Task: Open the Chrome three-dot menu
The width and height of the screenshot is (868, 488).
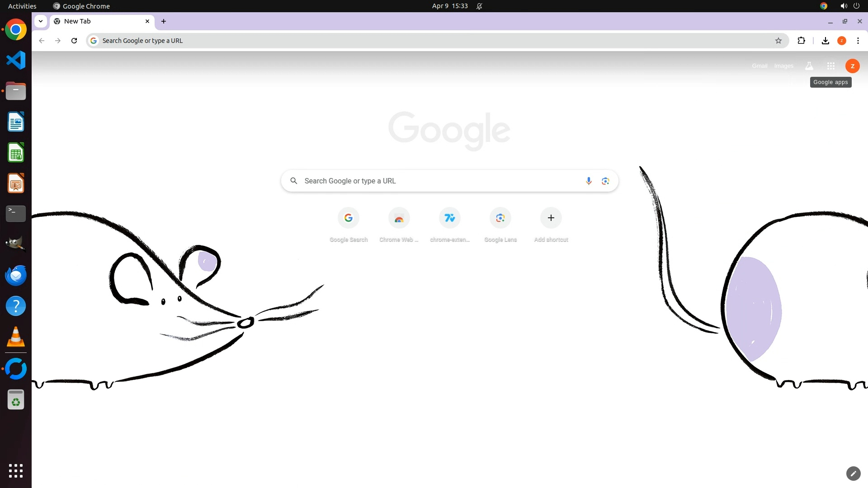Action: (x=858, y=41)
